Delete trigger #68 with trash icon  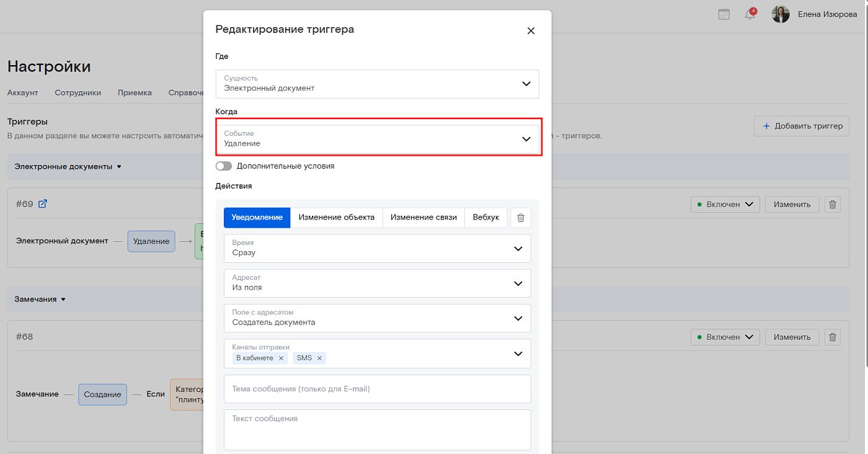[833, 337]
